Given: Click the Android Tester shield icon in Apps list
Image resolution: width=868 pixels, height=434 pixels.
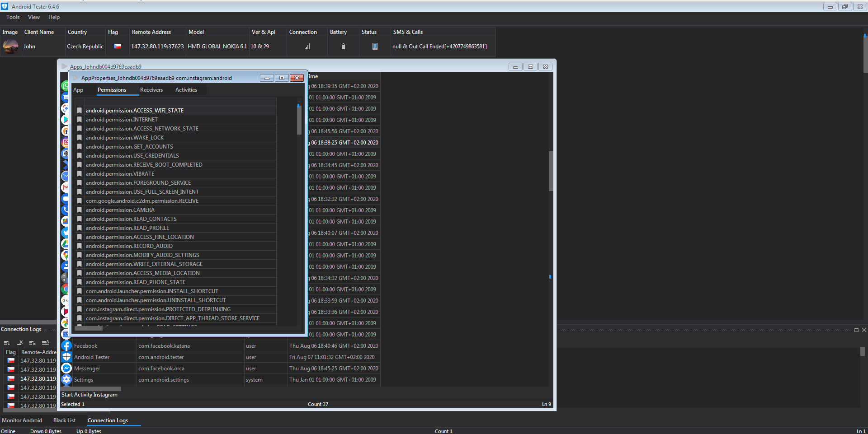Looking at the screenshot, I should (x=66, y=357).
